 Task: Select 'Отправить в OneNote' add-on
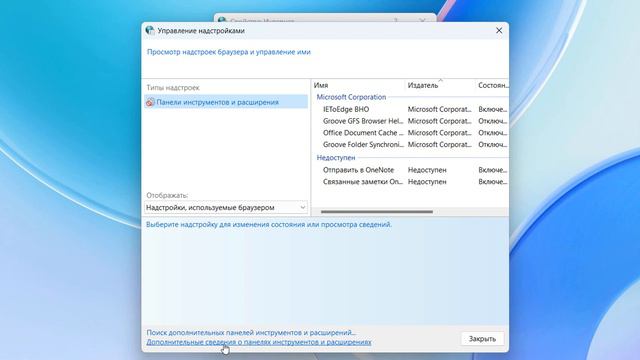[x=358, y=170]
